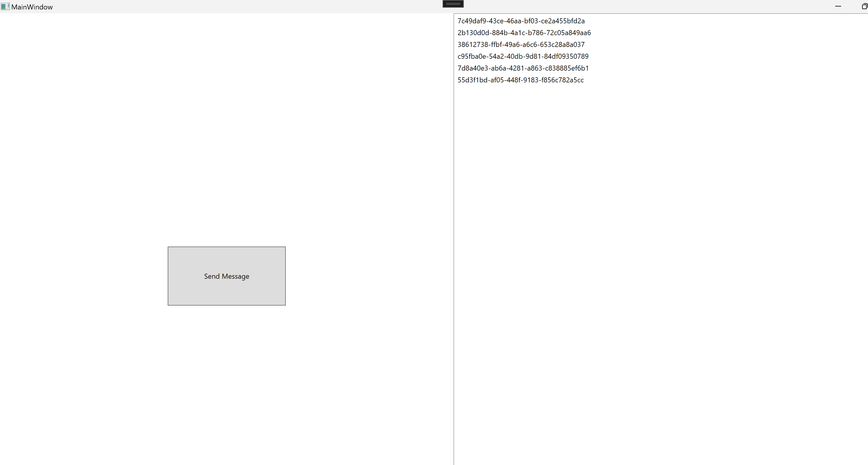The height and width of the screenshot is (465, 868).
Task: Restore down the MainWindow window
Action: click(x=864, y=6)
